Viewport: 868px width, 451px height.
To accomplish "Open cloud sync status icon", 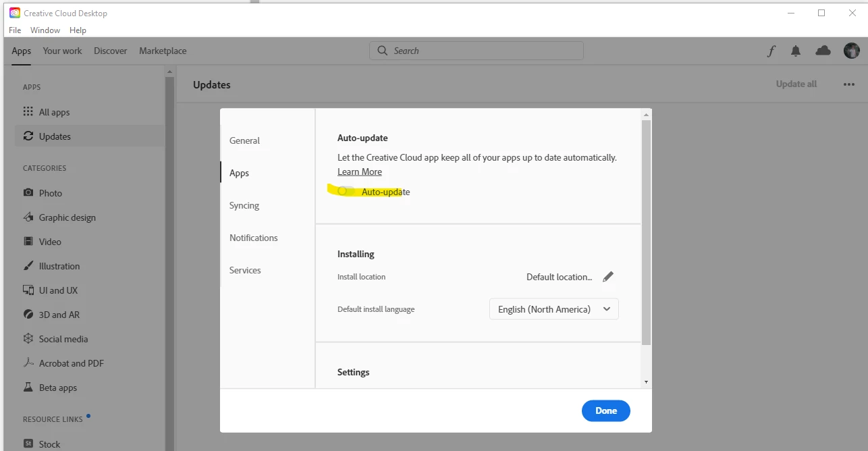I will pyautogui.click(x=823, y=51).
